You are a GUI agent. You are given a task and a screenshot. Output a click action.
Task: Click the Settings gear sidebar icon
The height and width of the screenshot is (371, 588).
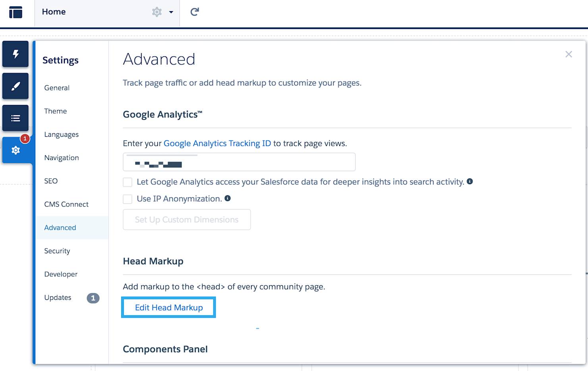(15, 150)
